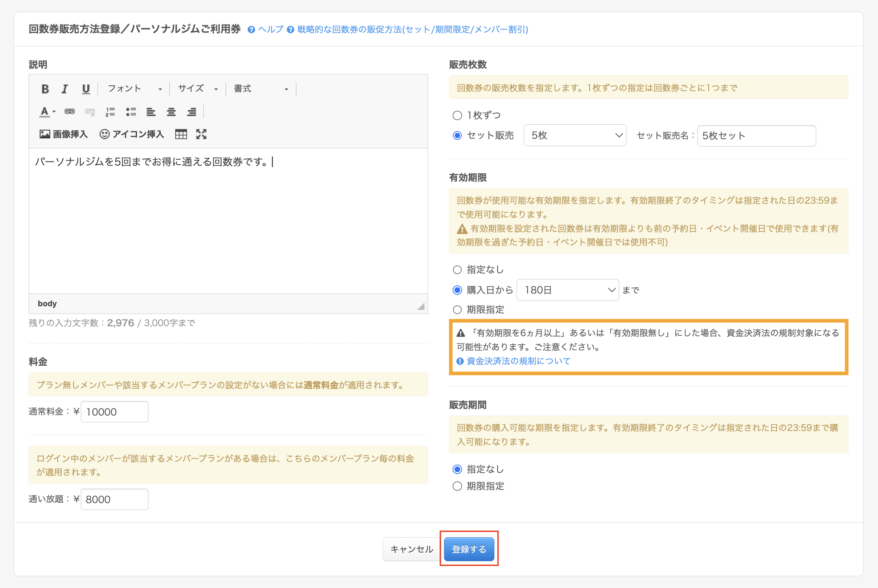Open the ヘルプ help link
878x588 pixels.
pos(270,29)
